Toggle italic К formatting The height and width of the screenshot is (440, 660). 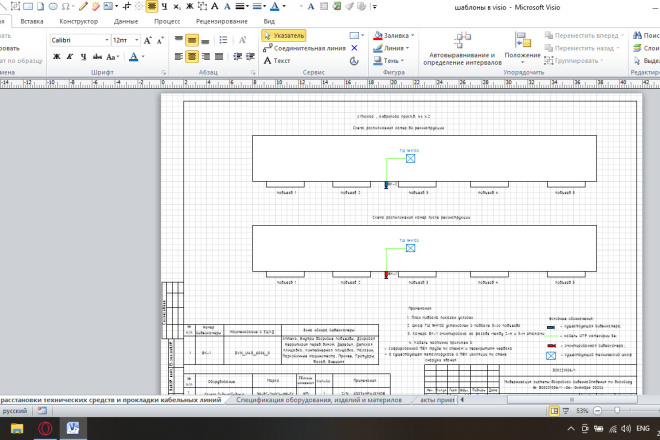(70, 57)
